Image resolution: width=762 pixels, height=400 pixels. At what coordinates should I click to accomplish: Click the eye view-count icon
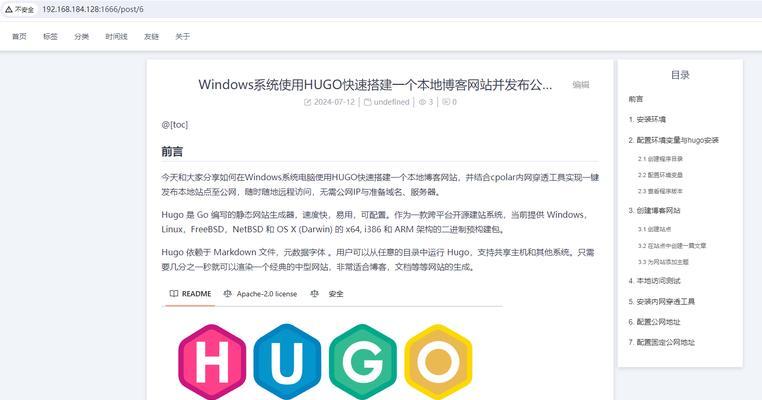coord(422,102)
